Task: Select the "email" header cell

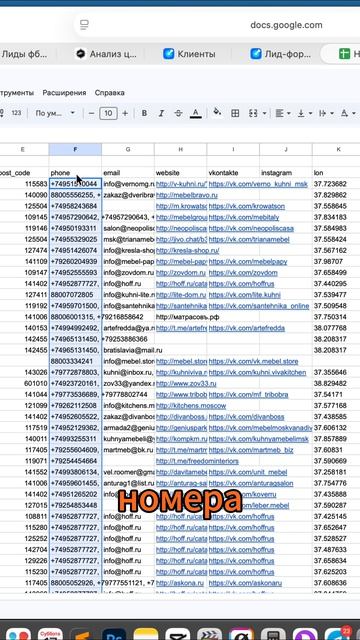Action: pyautogui.click(x=128, y=173)
